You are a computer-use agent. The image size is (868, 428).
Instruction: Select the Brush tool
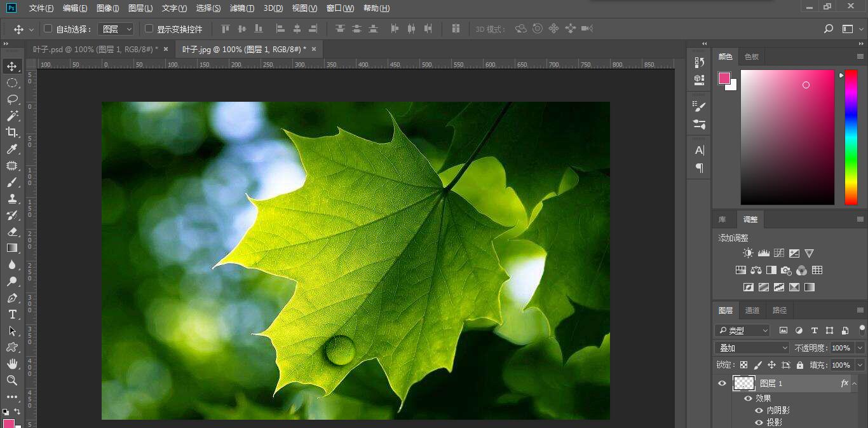(x=12, y=182)
